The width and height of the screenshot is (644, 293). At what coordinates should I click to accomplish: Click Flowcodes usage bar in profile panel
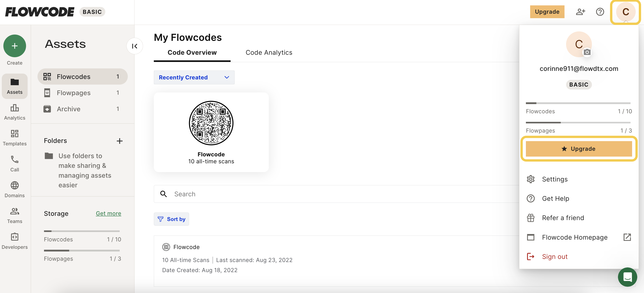(x=578, y=103)
